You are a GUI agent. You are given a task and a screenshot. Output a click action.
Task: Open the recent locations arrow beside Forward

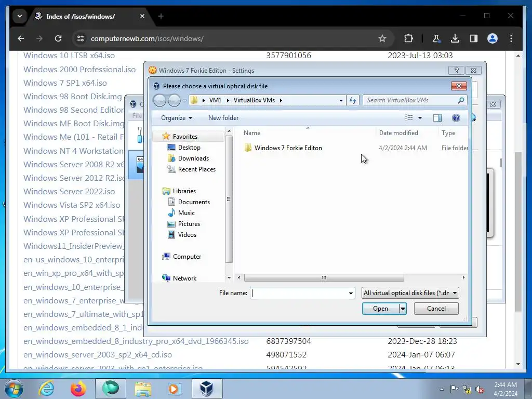pos(184,101)
